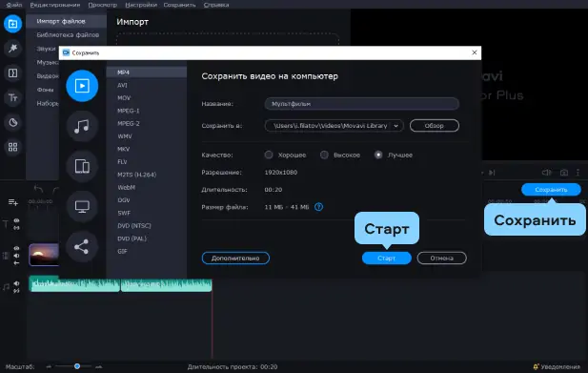The height and width of the screenshot is (373, 588).
Task: Open the Filters magic wand icon
Action: [x=12, y=49]
